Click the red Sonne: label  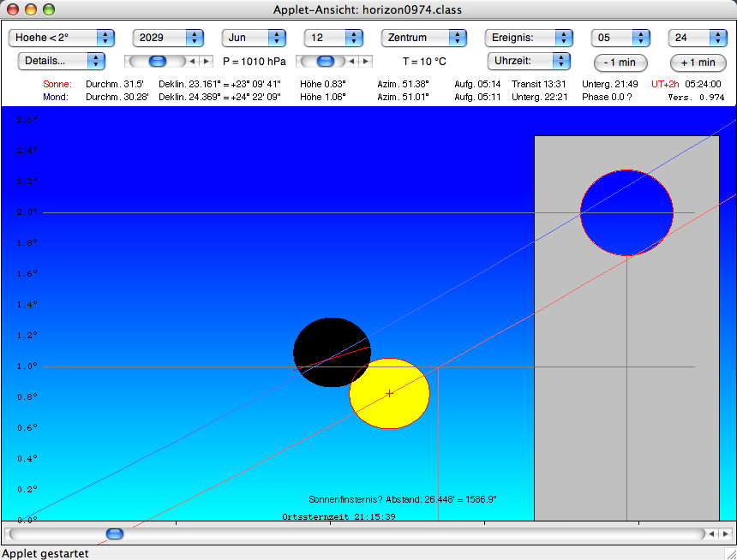pyautogui.click(x=57, y=84)
